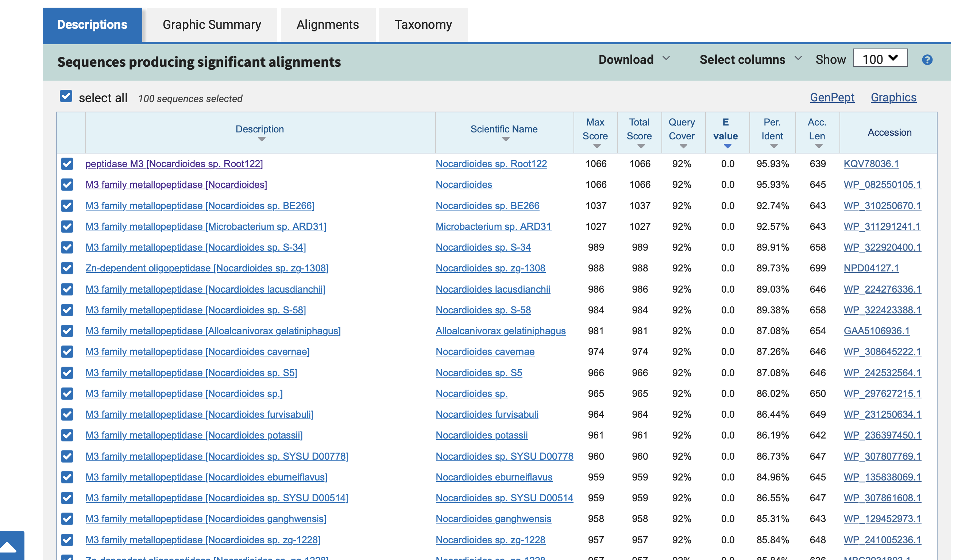Select the 699 Acc. Len value for zg-1308
This screenshot has height=560, width=973.
pyautogui.click(x=818, y=268)
